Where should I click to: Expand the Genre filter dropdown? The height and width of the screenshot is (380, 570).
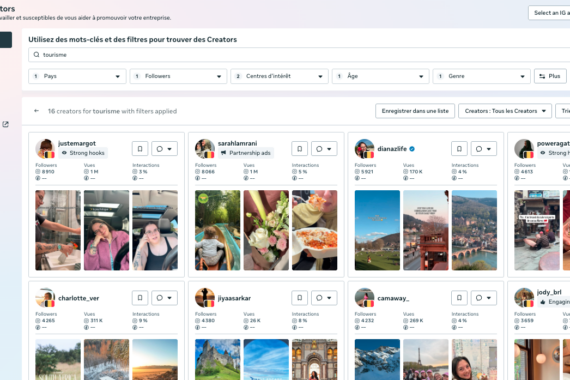click(481, 76)
